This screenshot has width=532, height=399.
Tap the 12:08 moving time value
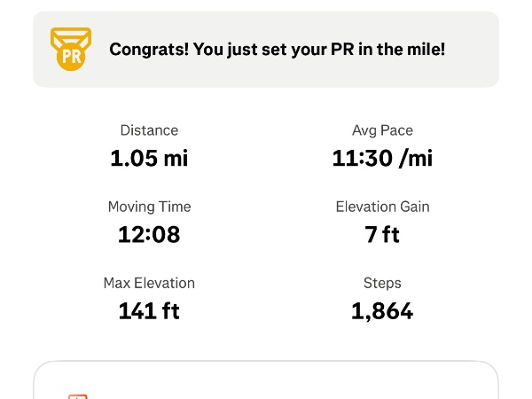[149, 235]
